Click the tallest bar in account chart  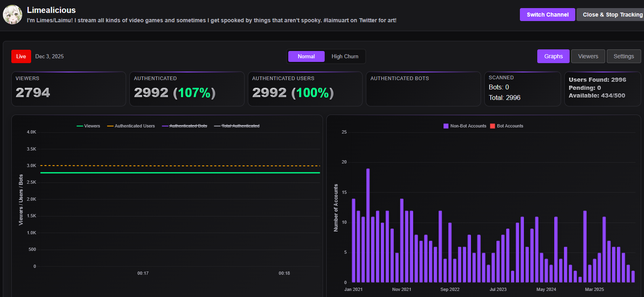[x=368, y=225]
